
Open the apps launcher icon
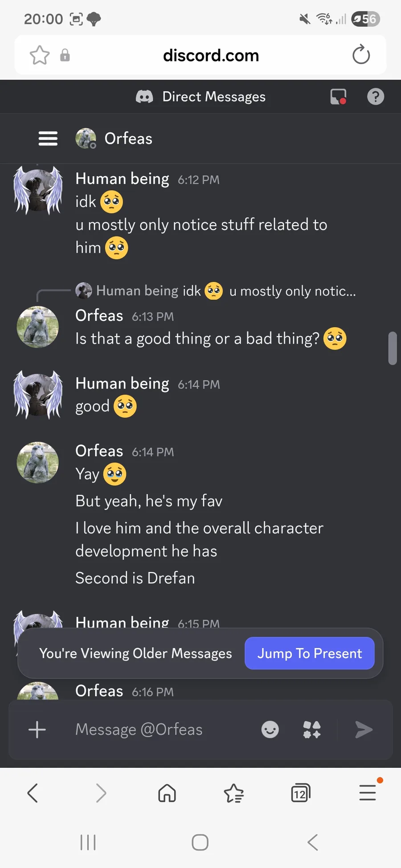(312, 730)
